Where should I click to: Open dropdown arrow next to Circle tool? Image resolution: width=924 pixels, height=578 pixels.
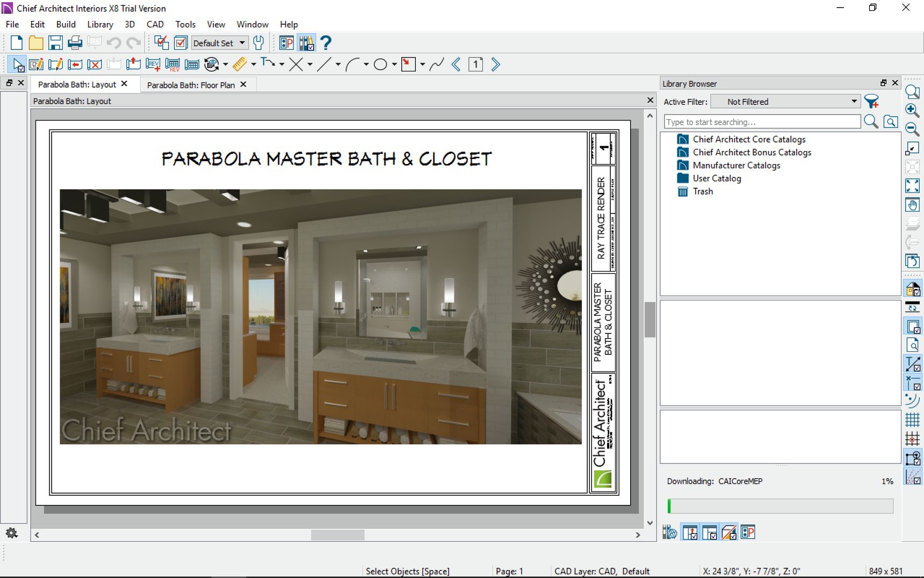click(x=394, y=65)
